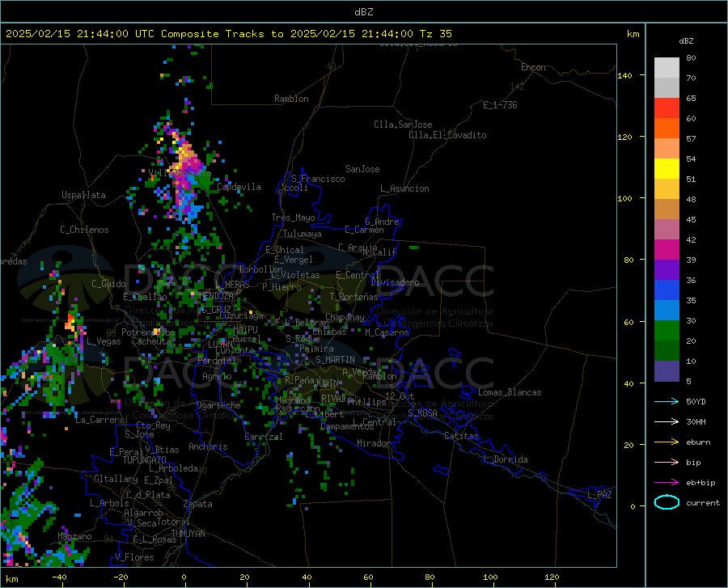The image size is (728, 588).
Task: Click the cyan ellipse 'current' legend icon
Action: tap(667, 502)
